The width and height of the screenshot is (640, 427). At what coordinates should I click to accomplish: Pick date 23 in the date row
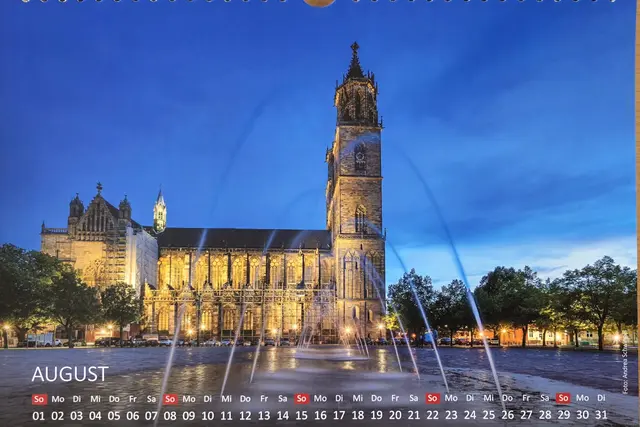[451, 415]
